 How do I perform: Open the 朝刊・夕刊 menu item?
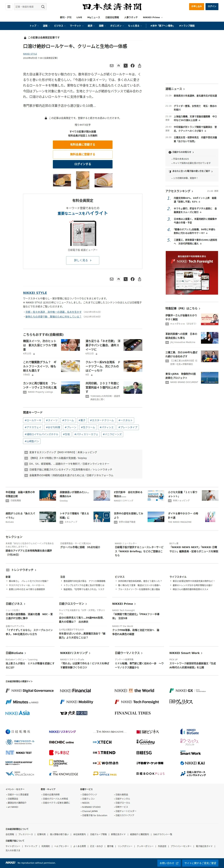pyautogui.click(x=66, y=17)
